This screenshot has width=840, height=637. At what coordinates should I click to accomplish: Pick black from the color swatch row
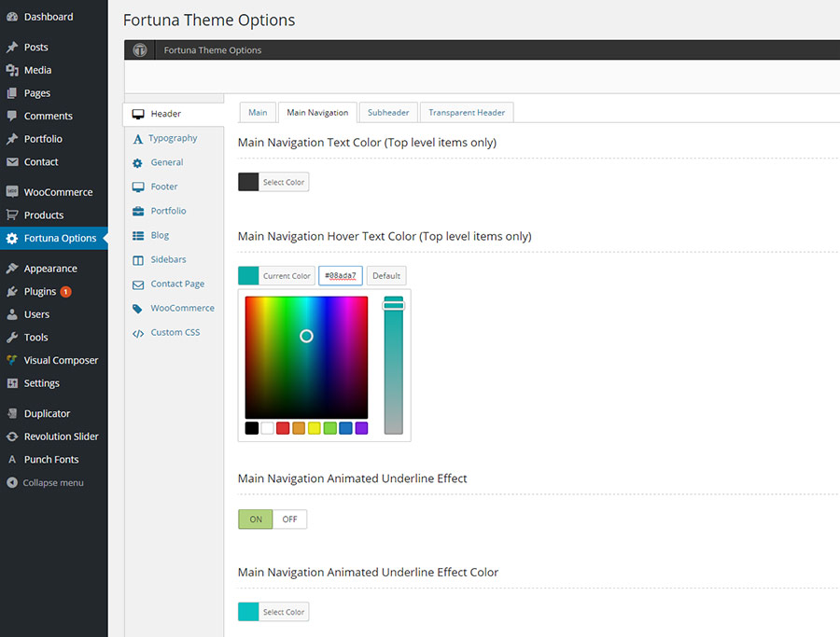[250, 427]
